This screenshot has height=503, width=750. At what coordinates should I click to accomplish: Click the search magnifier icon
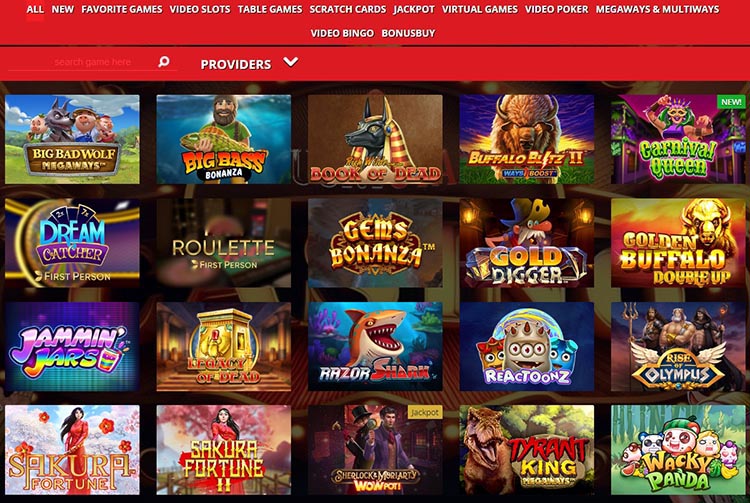(x=164, y=61)
